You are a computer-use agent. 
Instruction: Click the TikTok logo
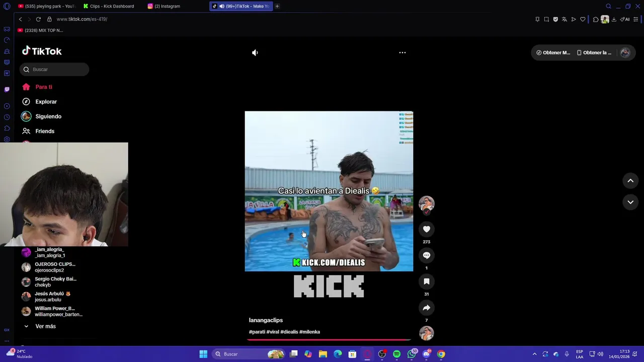(42, 51)
